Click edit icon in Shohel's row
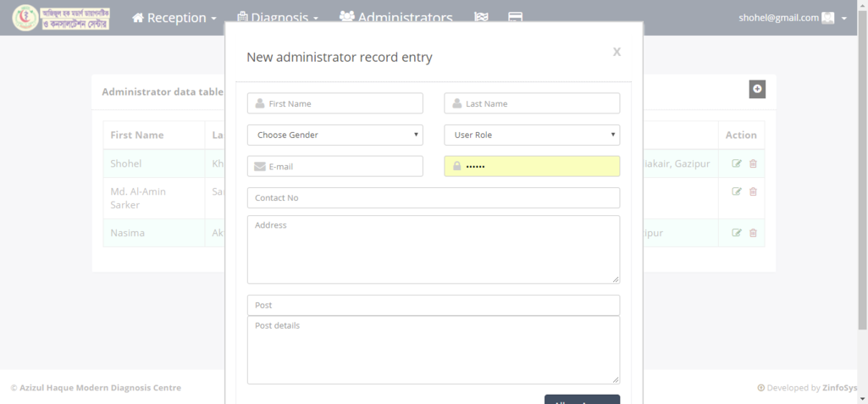The width and height of the screenshot is (868, 404). (x=737, y=163)
